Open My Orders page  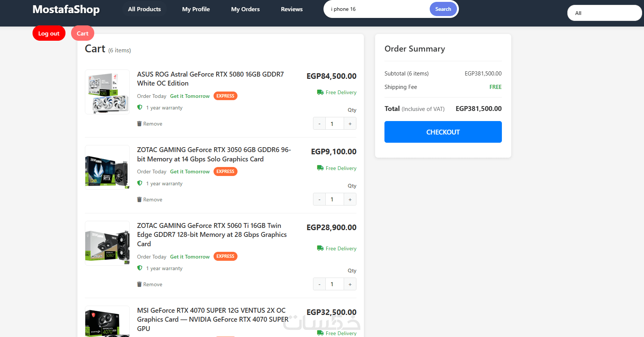coord(245,9)
